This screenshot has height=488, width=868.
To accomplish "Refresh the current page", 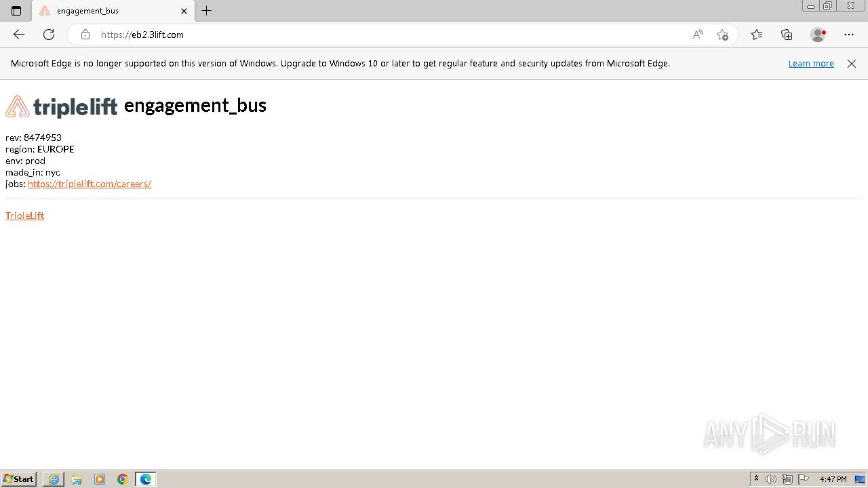I will 49,35.
